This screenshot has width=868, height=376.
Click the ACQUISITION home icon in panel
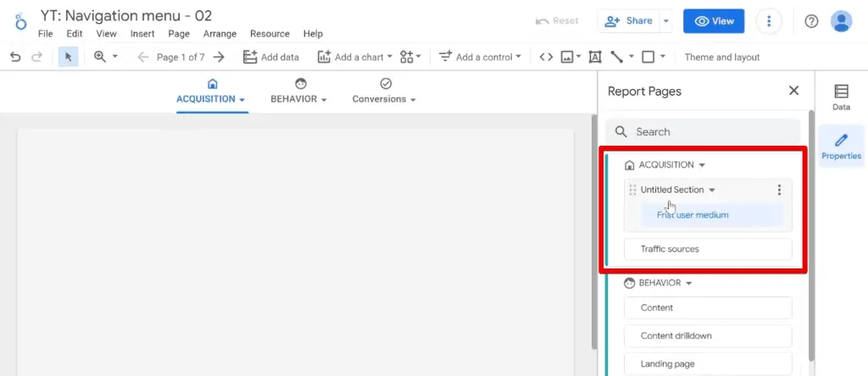tap(629, 165)
